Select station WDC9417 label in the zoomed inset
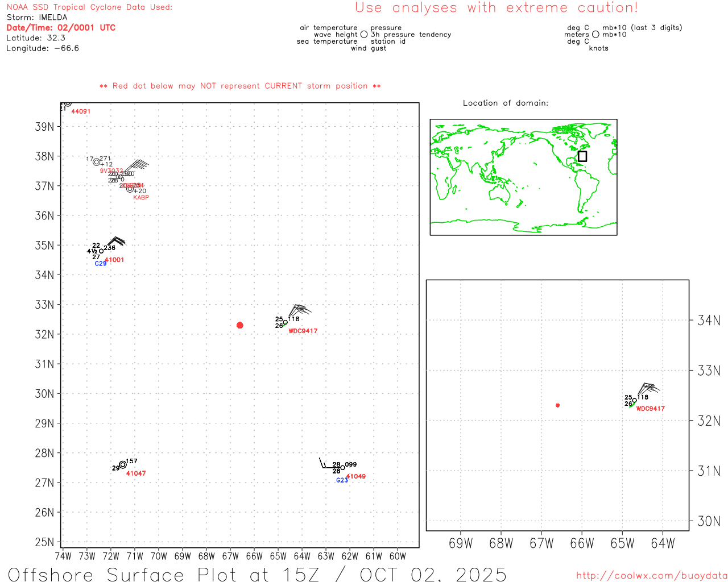Image resolution: width=728 pixels, height=582 pixels. coord(651,409)
